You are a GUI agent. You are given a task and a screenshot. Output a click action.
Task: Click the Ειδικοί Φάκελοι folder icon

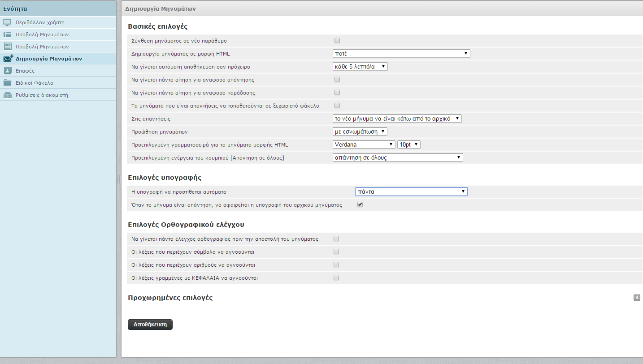[x=7, y=83]
